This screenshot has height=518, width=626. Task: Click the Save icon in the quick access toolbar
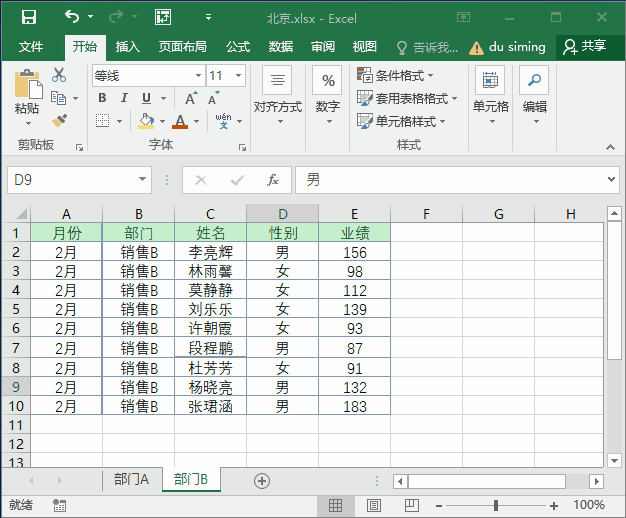[29, 17]
